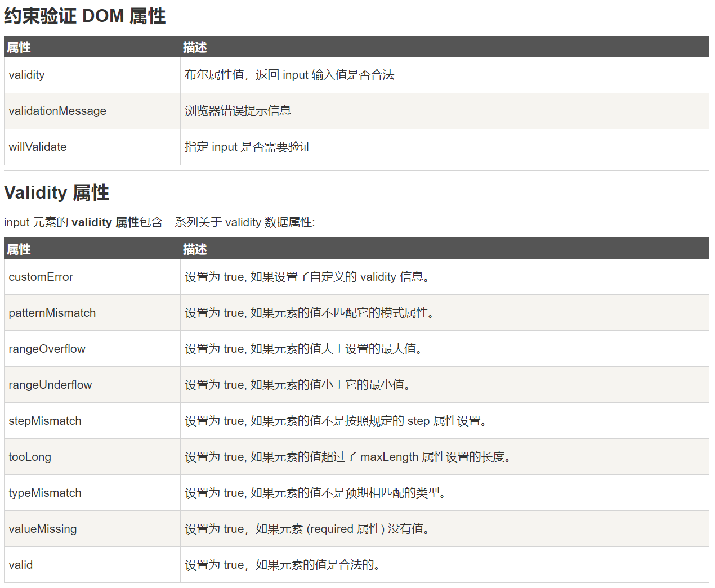Select the 'willValidate' property cell
715x588 pixels.
(92, 147)
